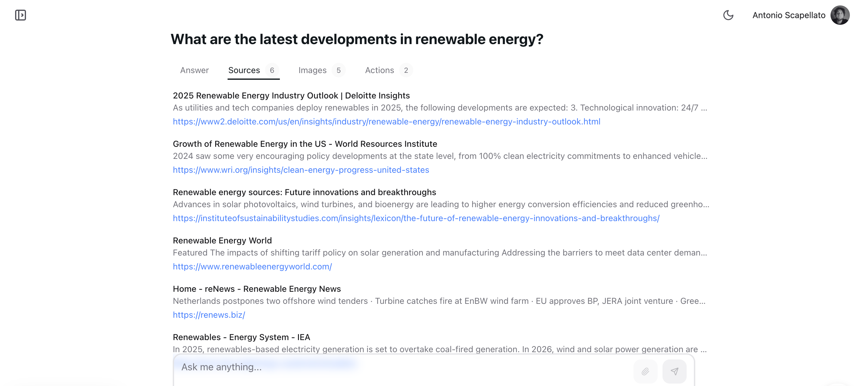This screenshot has width=868, height=386.
Task: Click the attachment paperclip icon
Action: click(645, 371)
